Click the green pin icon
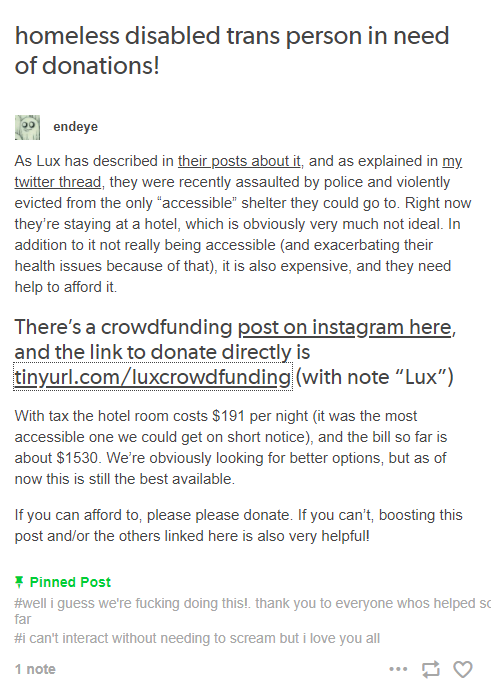 coord(19,582)
